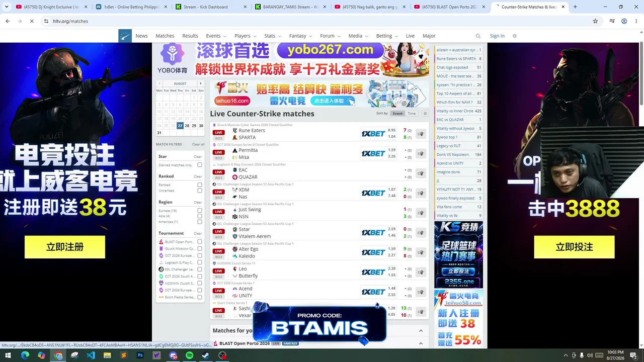Viewport: 644px width, 362px height.
Task: Open Chrome media control icon
Action: [612, 21]
